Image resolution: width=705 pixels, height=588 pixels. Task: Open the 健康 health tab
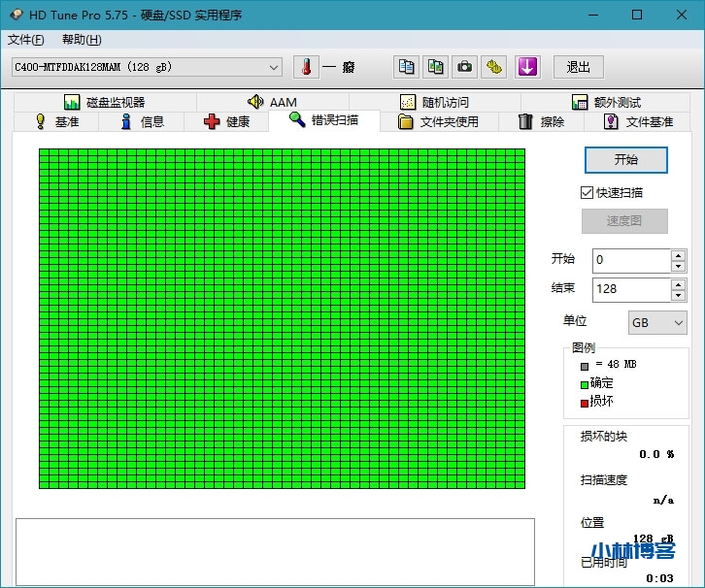tap(227, 121)
